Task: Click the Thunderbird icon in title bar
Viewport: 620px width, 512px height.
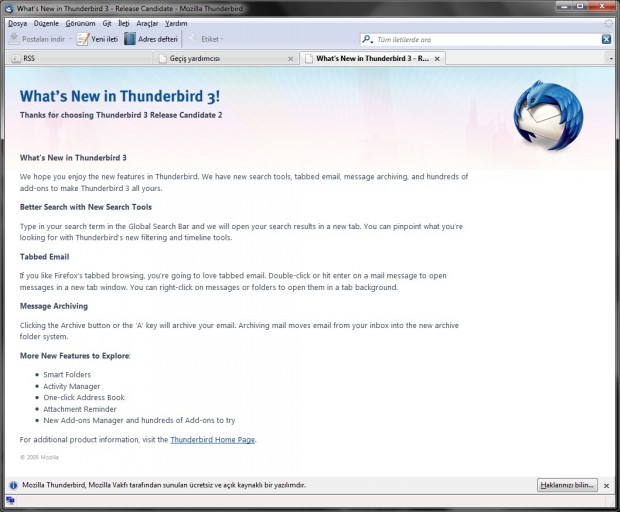Action: [9, 8]
